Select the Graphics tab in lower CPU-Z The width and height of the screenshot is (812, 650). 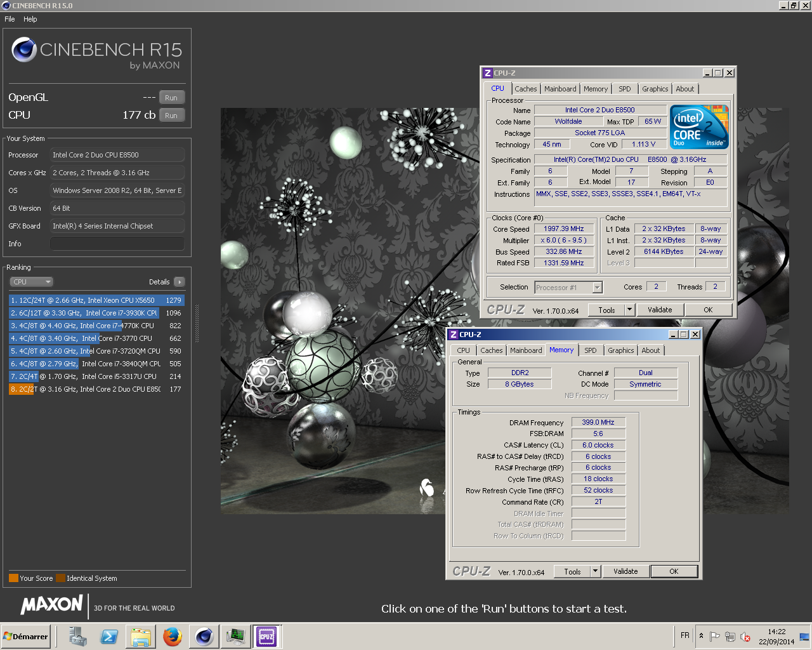point(620,350)
